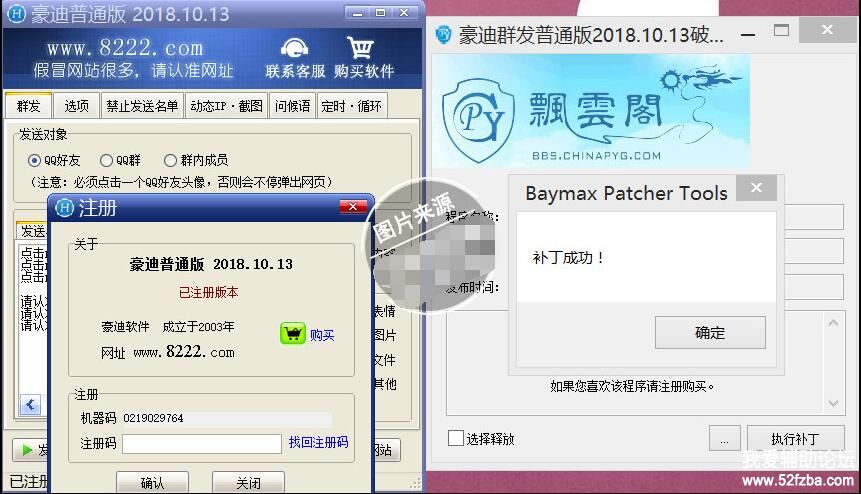The height and width of the screenshot is (494, 861).
Task: Click the PYG shield logo in the patcher banner
Action: pyautogui.click(x=479, y=120)
